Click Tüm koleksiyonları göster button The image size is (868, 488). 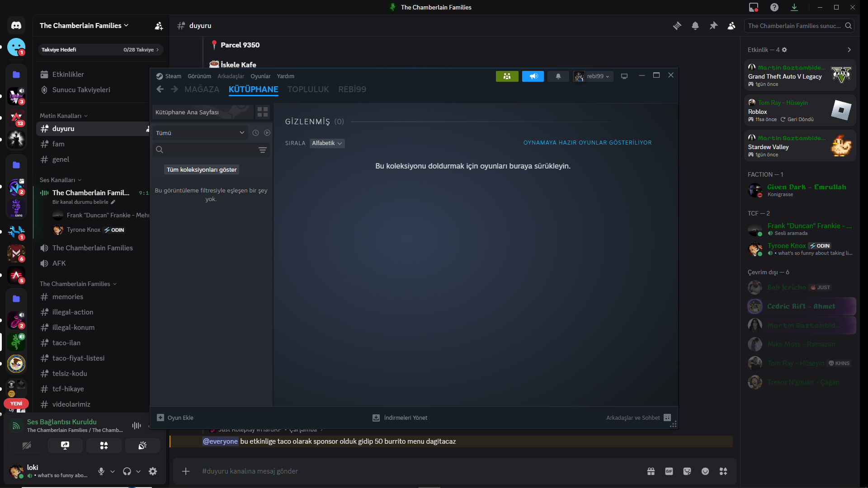[x=202, y=170]
